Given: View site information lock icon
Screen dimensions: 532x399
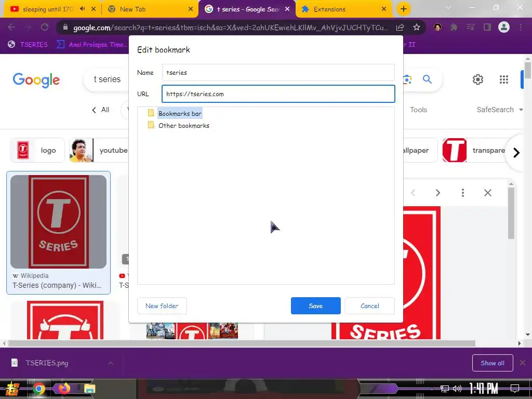Looking at the screenshot, I should tap(65, 27).
